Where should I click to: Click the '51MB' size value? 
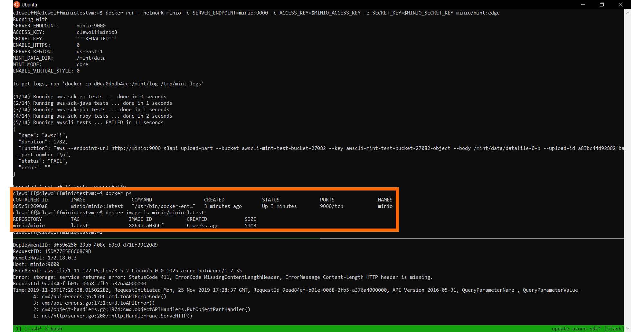click(x=251, y=226)
